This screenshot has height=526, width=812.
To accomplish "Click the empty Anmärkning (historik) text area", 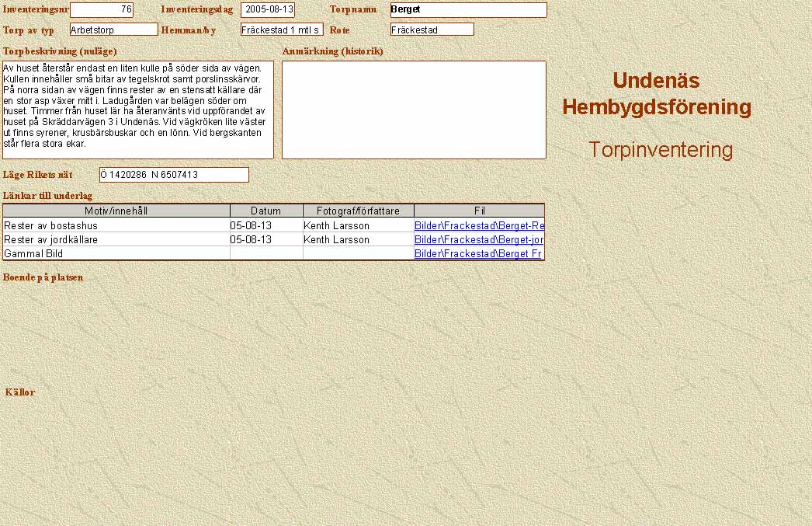I will [414, 110].
